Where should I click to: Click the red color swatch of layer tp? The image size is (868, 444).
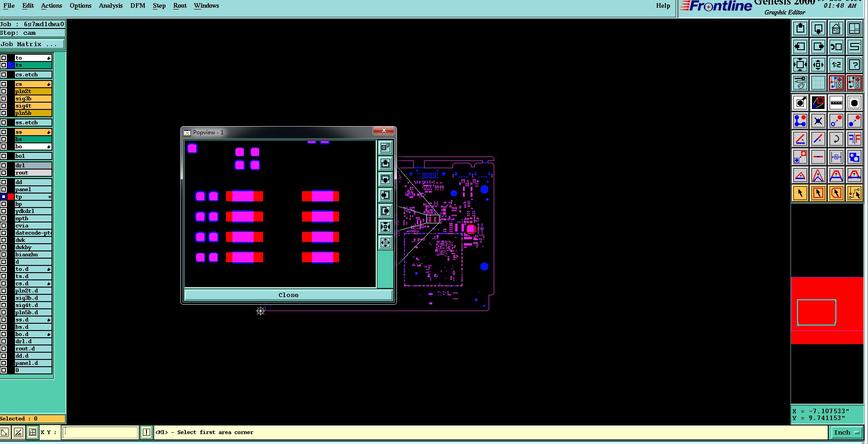pyautogui.click(x=11, y=197)
